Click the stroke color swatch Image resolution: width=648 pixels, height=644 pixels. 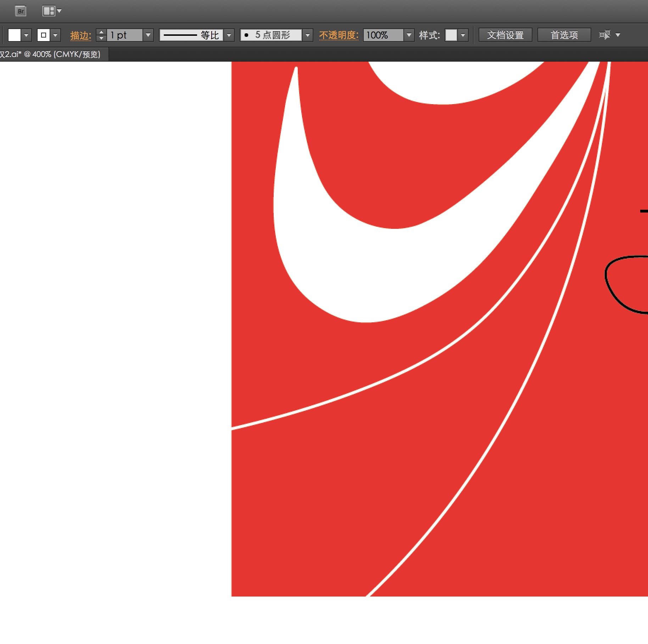[44, 35]
